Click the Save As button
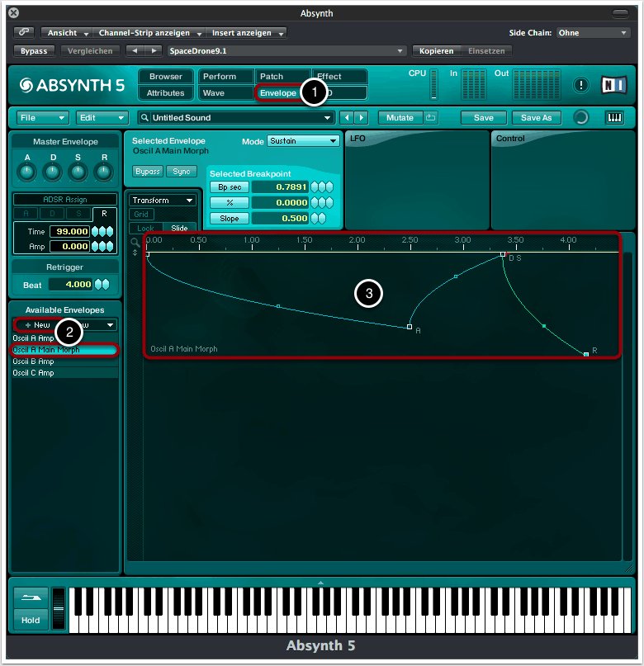This screenshot has width=644, height=666. pyautogui.click(x=536, y=118)
